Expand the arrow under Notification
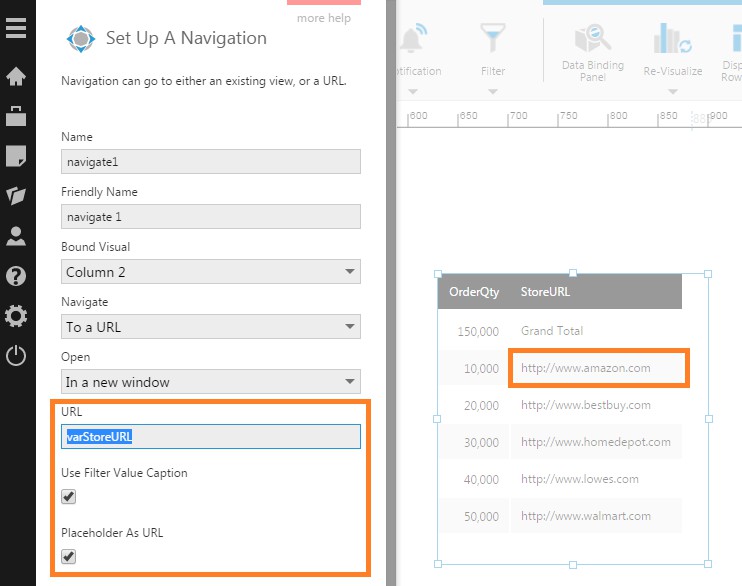The width and height of the screenshot is (742, 586). [413, 91]
